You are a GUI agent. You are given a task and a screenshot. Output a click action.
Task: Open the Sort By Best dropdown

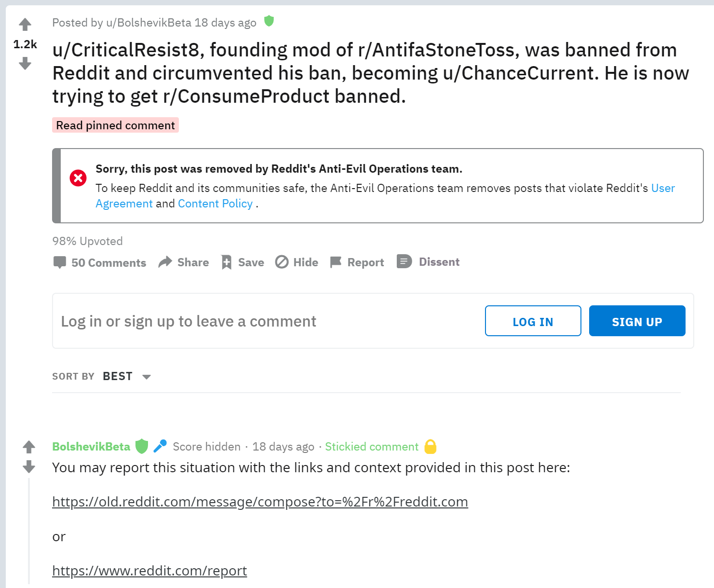coord(118,376)
